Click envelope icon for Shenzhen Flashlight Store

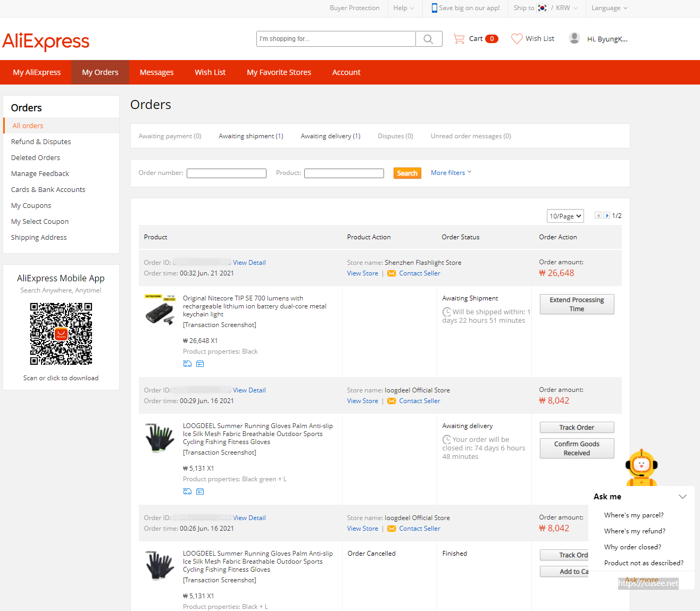pos(391,273)
